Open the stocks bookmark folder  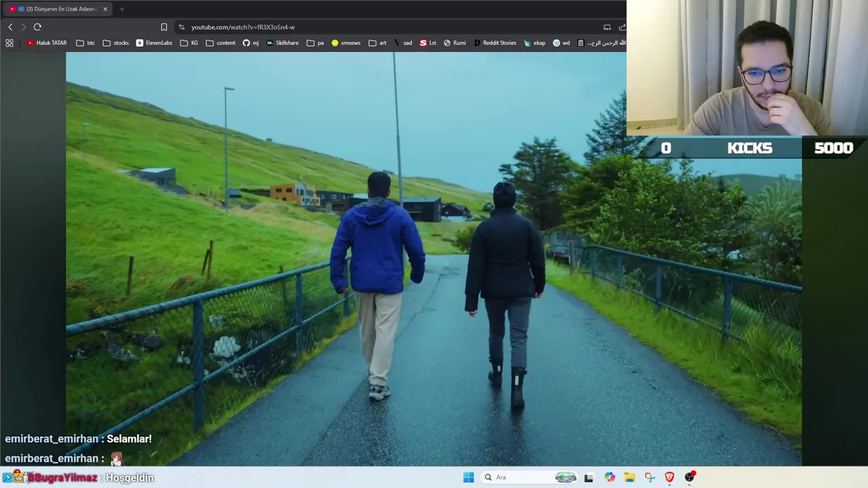pyautogui.click(x=116, y=43)
